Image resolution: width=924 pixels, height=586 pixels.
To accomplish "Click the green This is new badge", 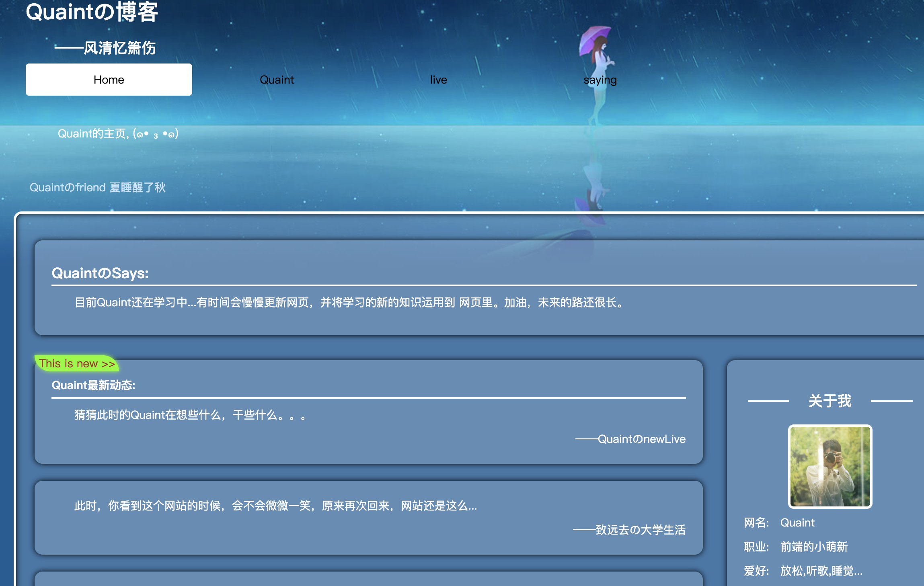I will click(x=76, y=363).
